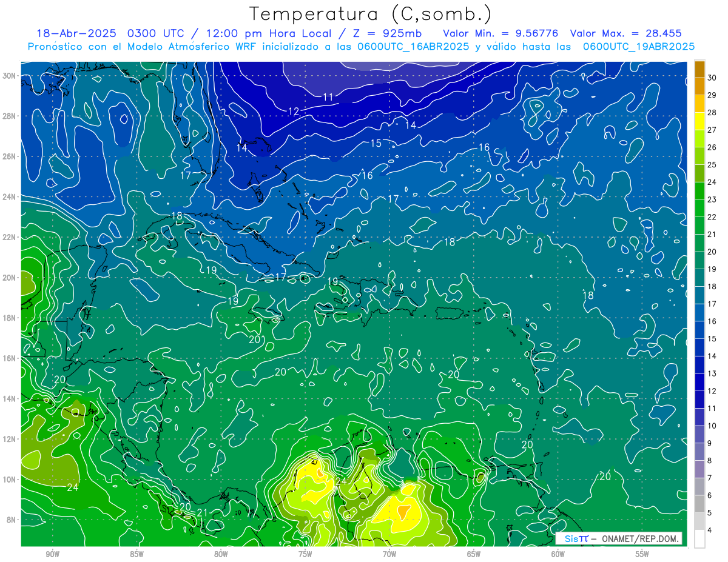Click the green colorbar swatch between 22 and 23

[x=700, y=208]
